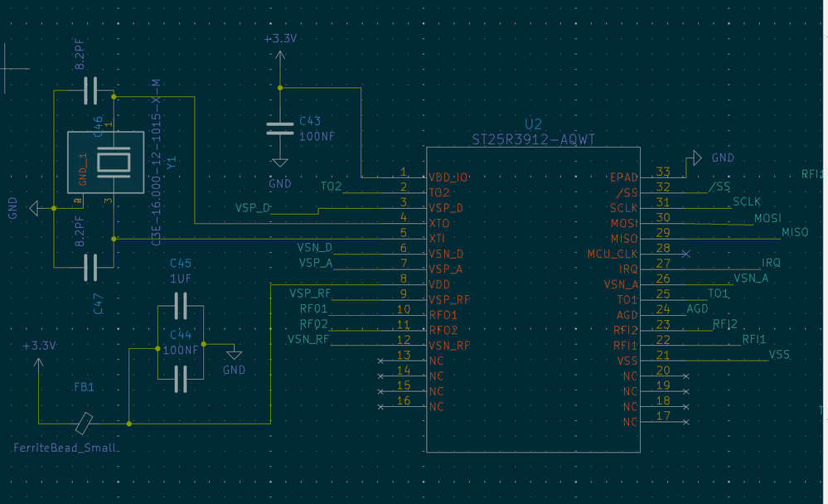Click the VSN_RF net label left of pin 12
The image size is (828, 504).
308,339
